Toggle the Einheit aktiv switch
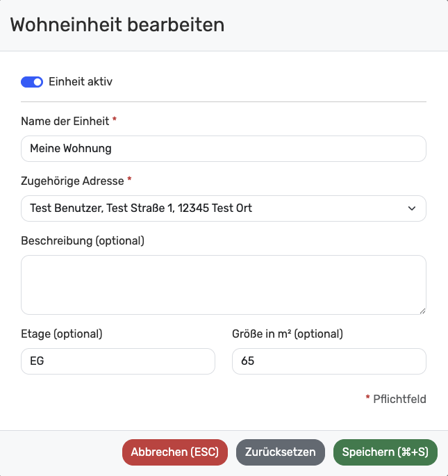 (32, 82)
